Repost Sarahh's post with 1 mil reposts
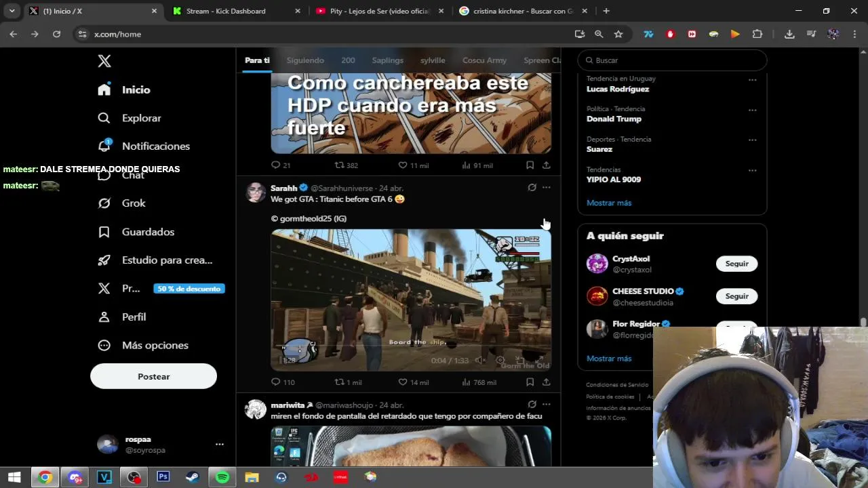 [348, 382]
